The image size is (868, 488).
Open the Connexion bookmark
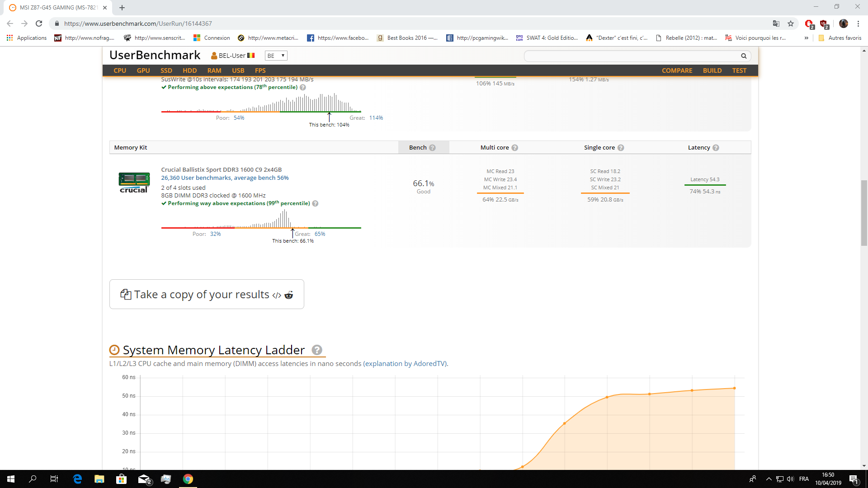point(212,38)
